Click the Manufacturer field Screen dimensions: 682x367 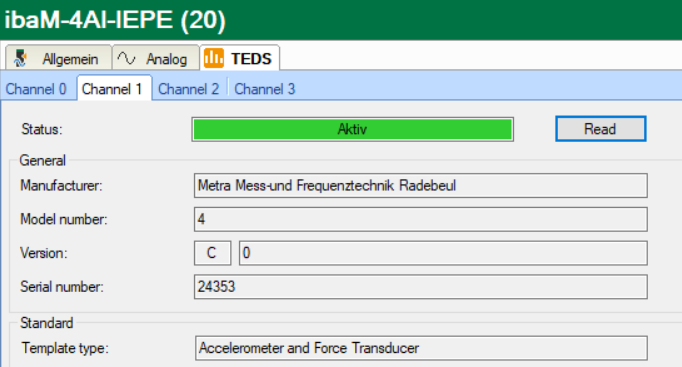click(421, 186)
